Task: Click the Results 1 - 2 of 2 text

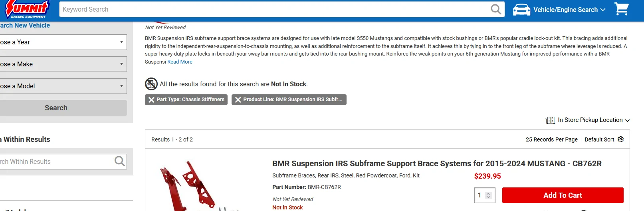Action: click(172, 139)
